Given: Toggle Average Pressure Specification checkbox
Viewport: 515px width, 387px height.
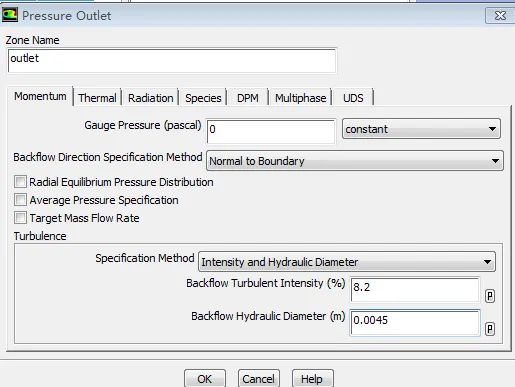Looking at the screenshot, I should 20,200.
